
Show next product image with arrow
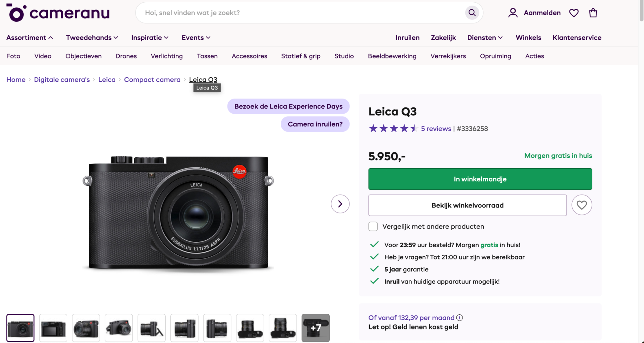(x=340, y=204)
